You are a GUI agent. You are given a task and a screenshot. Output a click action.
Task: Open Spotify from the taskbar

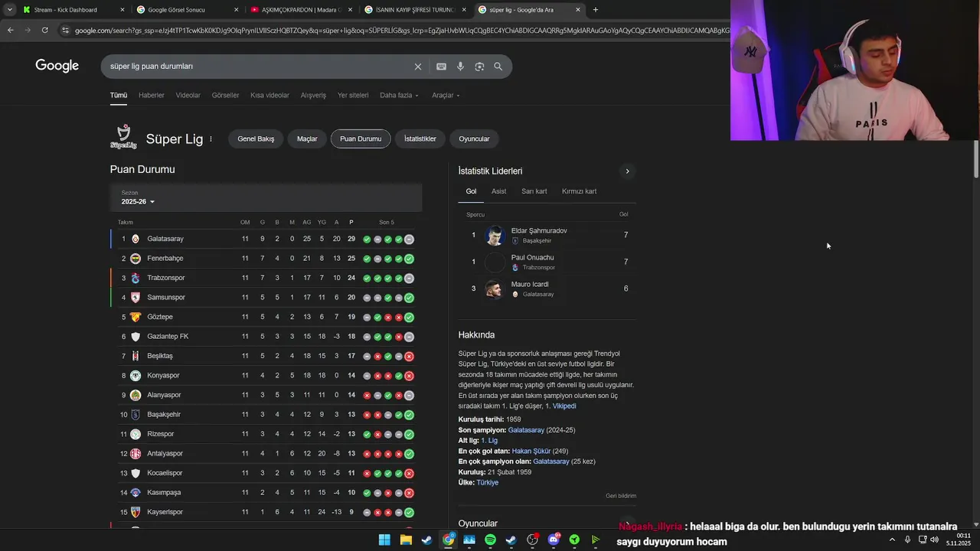pyautogui.click(x=490, y=540)
